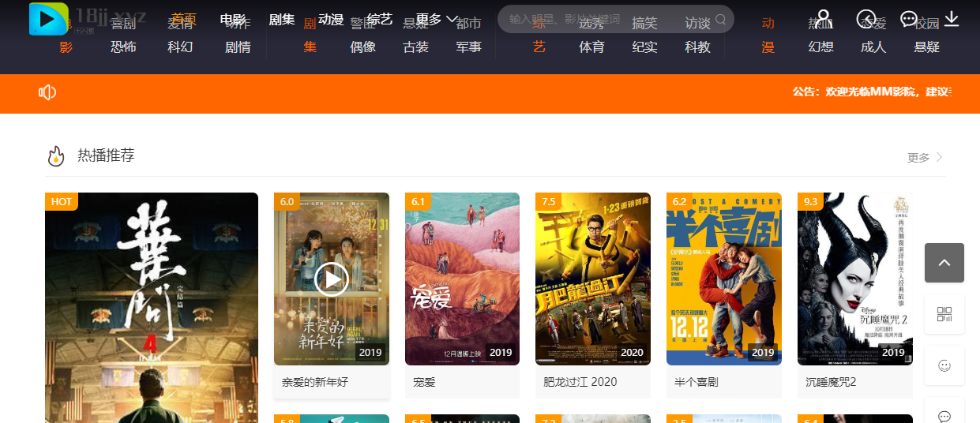
Task: Click the orange 影 movie section label
Action: click(x=66, y=47)
